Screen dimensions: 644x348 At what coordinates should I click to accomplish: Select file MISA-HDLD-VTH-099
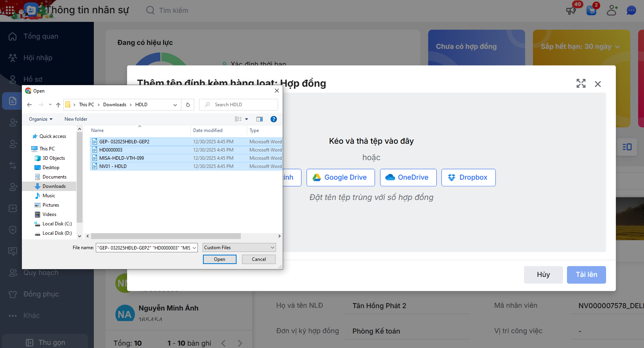[x=122, y=158]
